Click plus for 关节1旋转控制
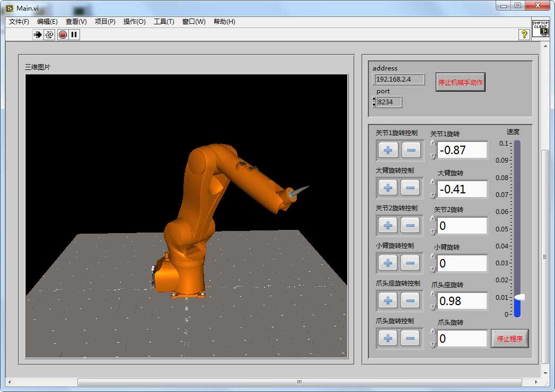The height and width of the screenshot is (392, 555). coord(388,150)
